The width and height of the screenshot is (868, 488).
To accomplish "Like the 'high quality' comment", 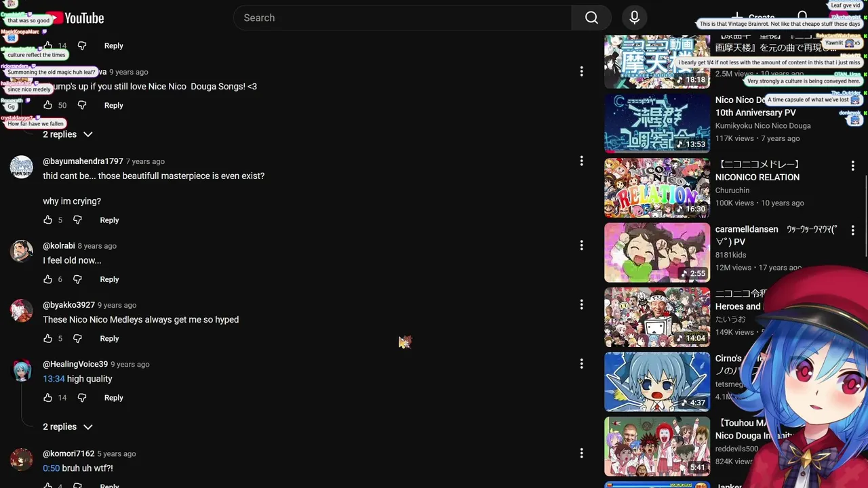I will pos(47,398).
